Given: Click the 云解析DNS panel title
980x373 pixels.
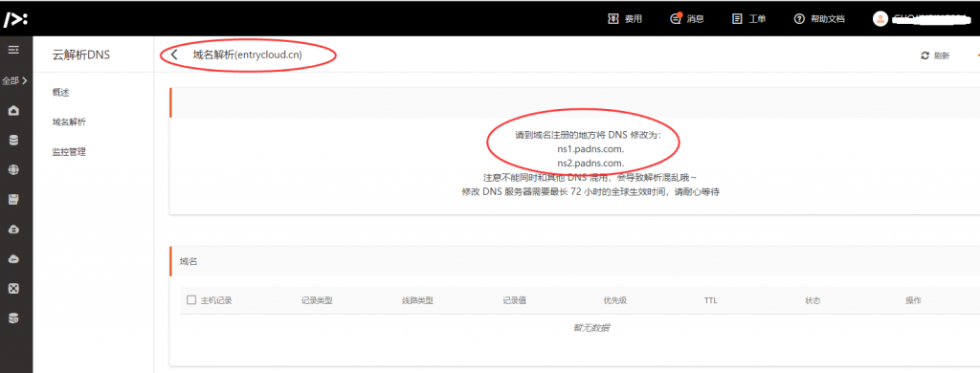Looking at the screenshot, I should [80, 55].
